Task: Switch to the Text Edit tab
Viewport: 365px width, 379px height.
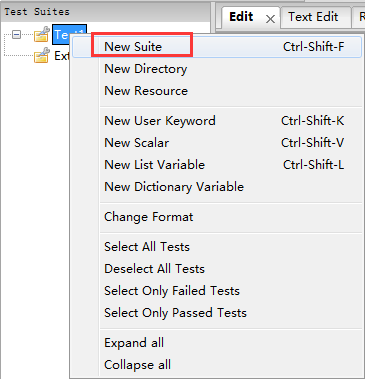Action: coord(313,17)
